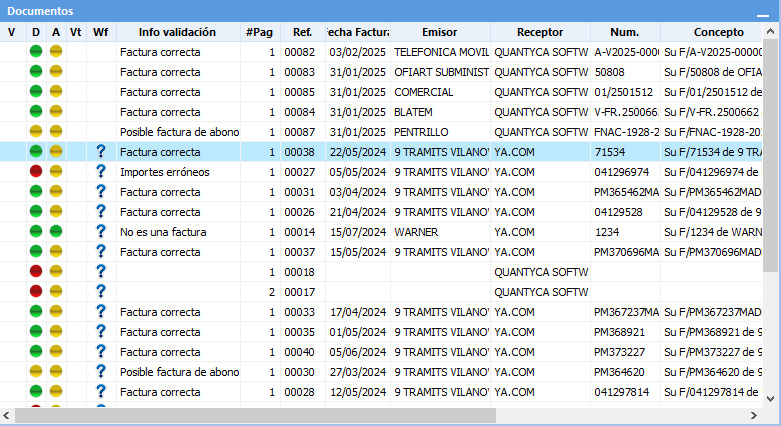Screen dimensions: 781x426
Task: Select emisor COMERCIAL cell
Action: point(440,92)
